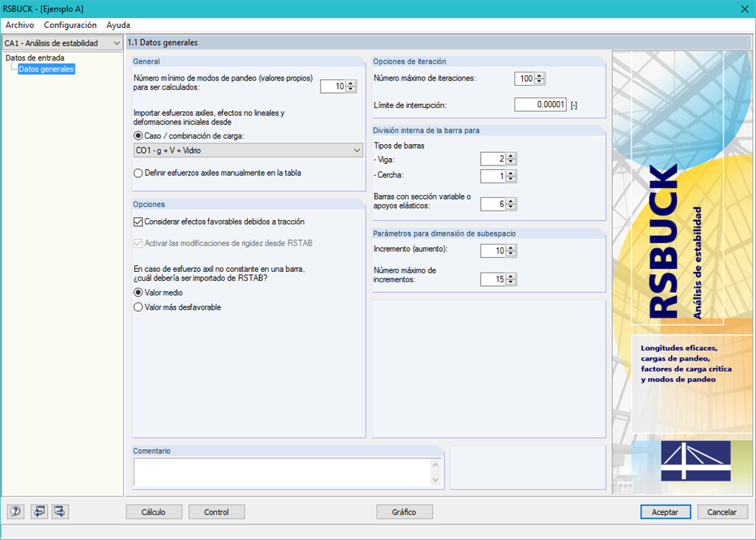Select Datos generales tree item
The width and height of the screenshot is (756, 540).
47,69
